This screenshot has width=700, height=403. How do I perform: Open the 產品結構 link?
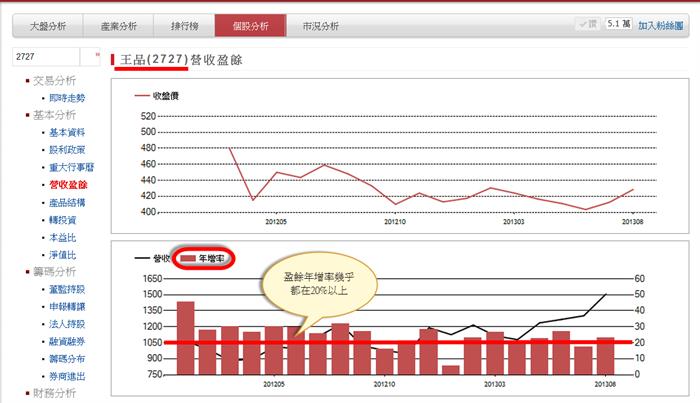(67, 203)
